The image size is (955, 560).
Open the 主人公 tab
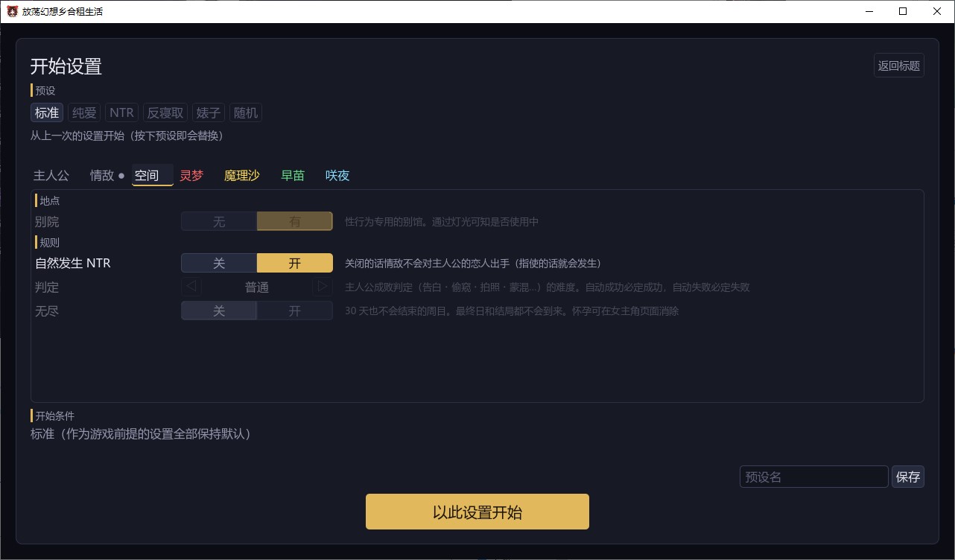click(x=51, y=176)
